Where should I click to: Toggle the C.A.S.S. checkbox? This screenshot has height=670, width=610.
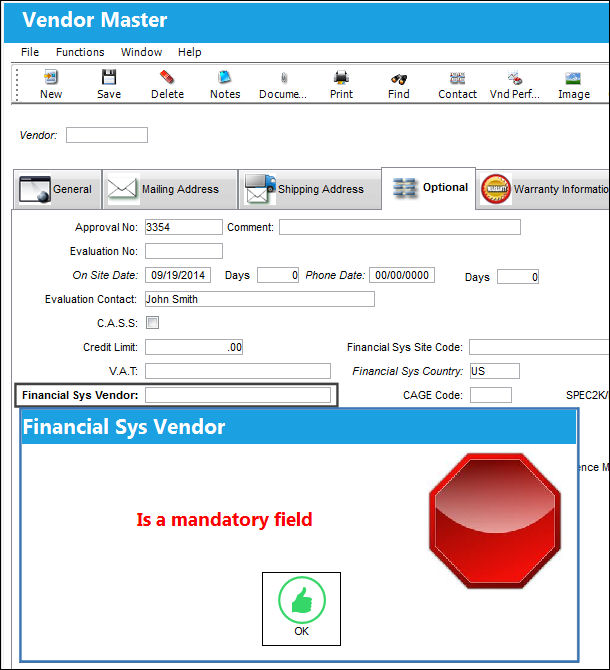point(152,323)
